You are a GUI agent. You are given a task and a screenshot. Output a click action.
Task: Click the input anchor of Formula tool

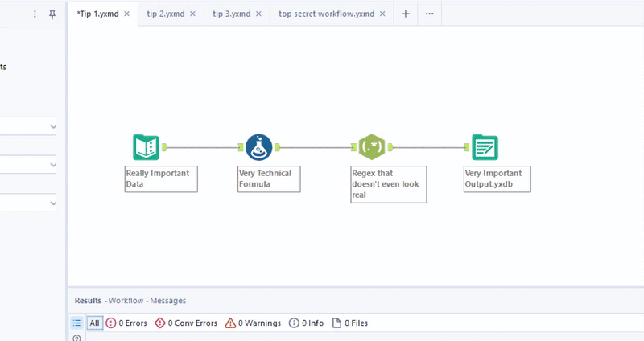241,147
